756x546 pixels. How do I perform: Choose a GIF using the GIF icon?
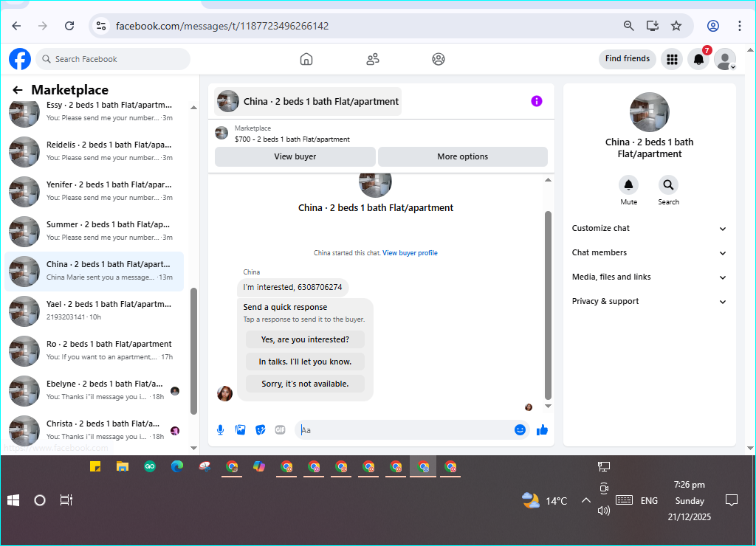[280, 430]
